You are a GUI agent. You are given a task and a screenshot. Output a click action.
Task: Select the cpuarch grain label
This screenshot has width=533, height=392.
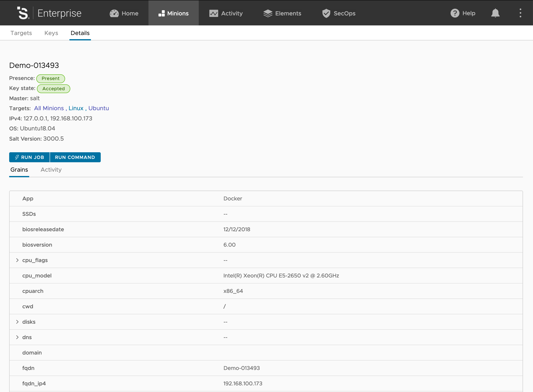coord(33,291)
